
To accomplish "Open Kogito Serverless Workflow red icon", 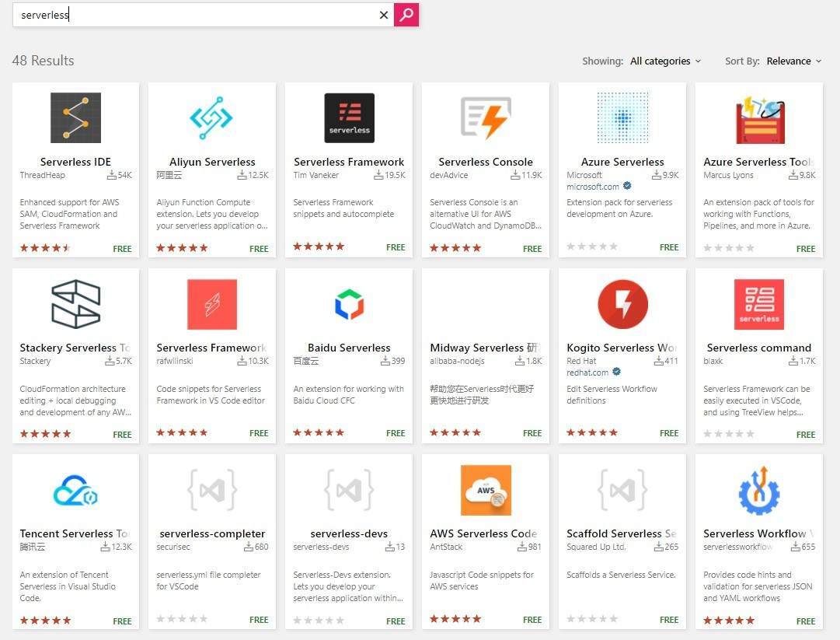I will [622, 304].
